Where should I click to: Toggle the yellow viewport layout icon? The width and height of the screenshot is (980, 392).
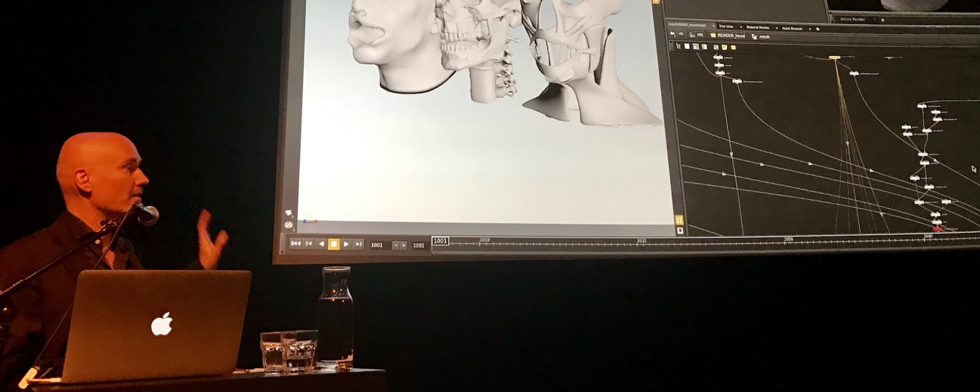(679, 220)
